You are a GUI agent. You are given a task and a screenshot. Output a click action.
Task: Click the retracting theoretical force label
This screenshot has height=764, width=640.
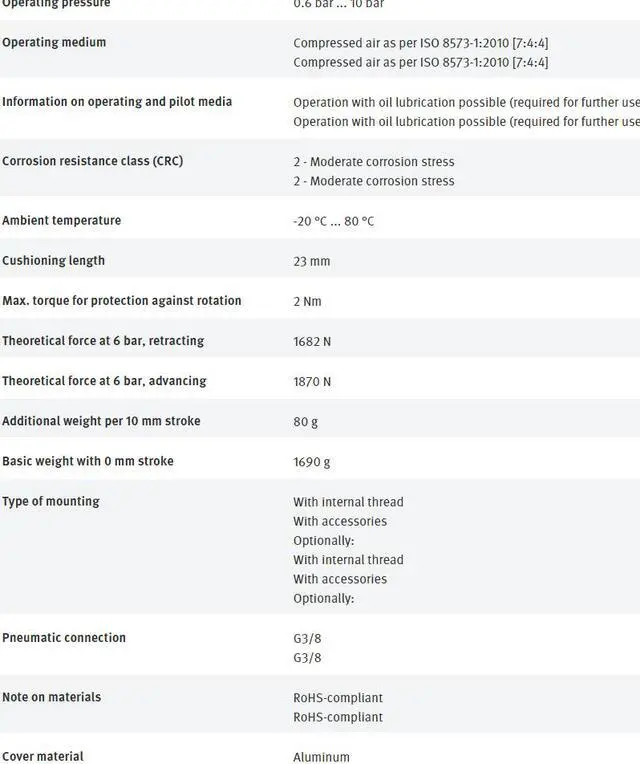tap(103, 341)
